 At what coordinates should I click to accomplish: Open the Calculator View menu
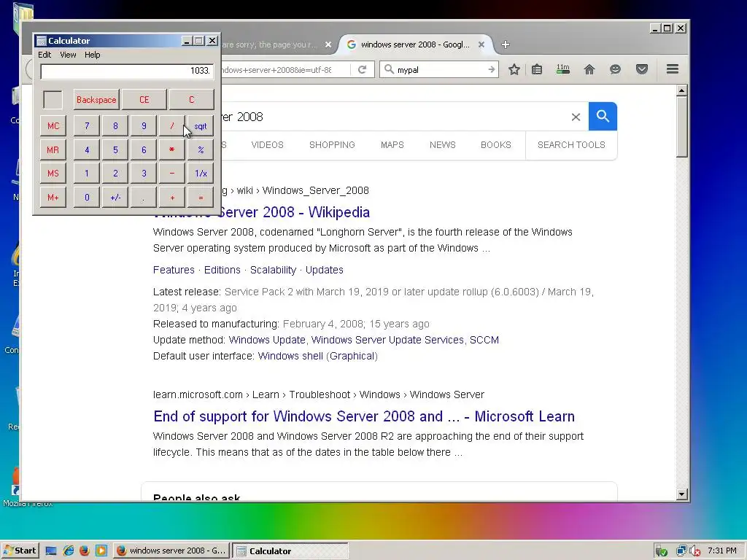(68, 55)
